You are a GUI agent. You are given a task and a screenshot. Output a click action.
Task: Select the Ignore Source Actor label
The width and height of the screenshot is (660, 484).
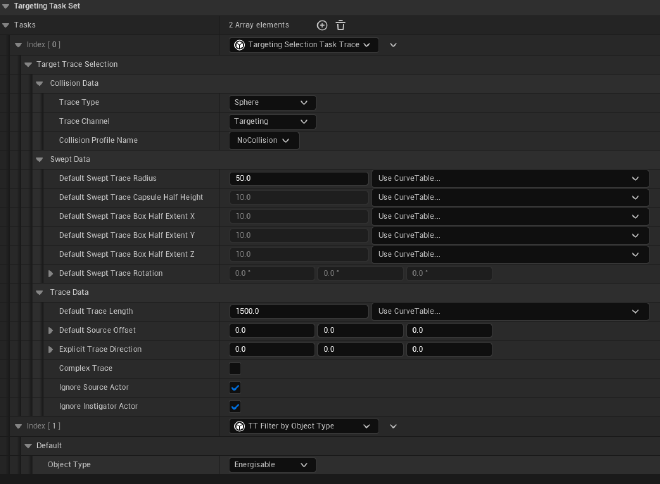click(94, 387)
